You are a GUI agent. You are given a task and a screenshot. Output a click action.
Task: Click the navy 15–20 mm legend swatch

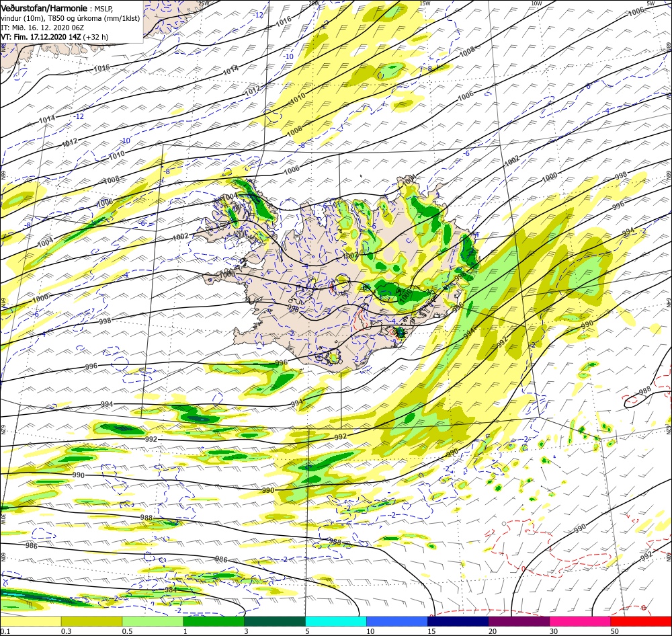[458, 621]
